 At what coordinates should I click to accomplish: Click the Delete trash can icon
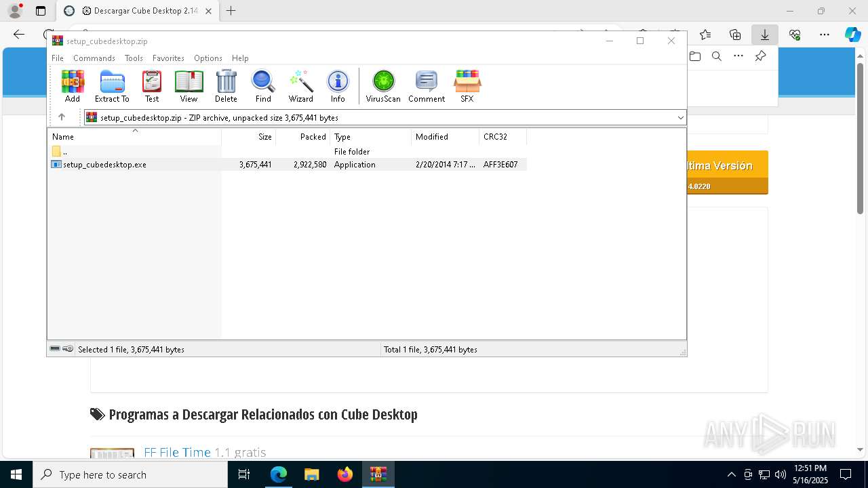click(x=226, y=86)
